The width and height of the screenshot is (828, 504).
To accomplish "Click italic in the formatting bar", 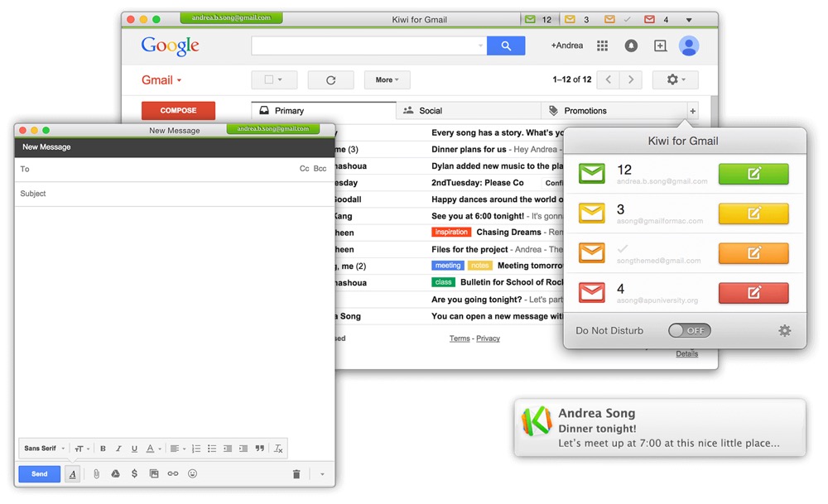I will tap(118, 449).
